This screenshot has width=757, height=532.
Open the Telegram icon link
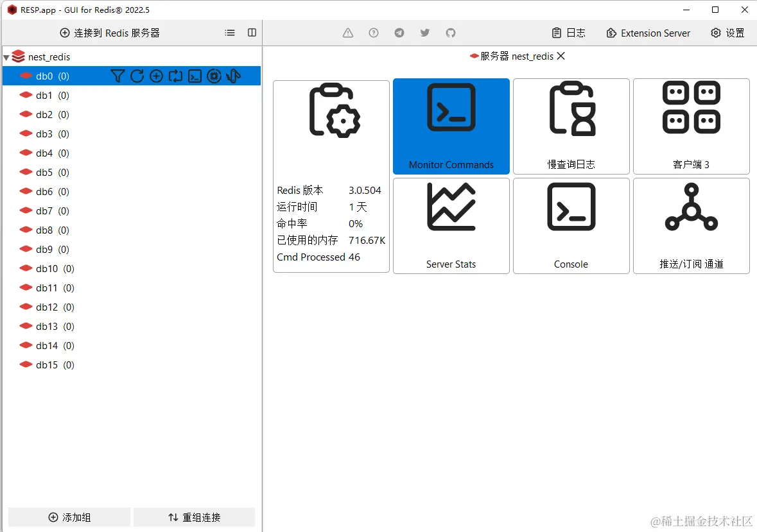tap(399, 33)
